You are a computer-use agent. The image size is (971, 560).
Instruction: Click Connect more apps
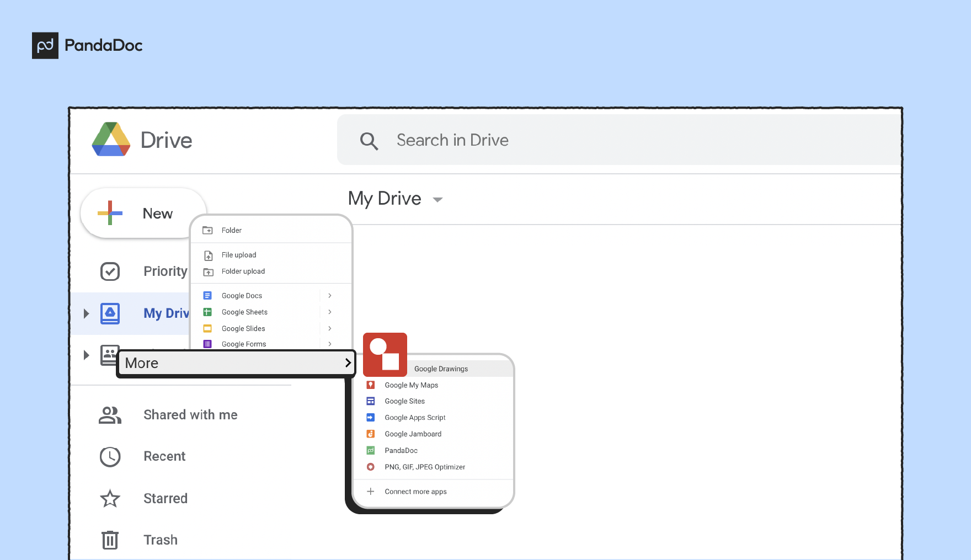pyautogui.click(x=415, y=491)
